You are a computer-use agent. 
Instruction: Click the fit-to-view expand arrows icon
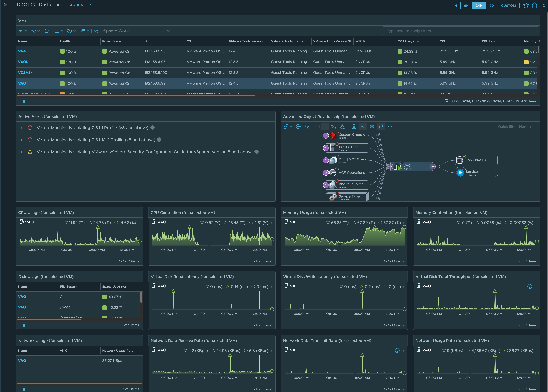click(x=372, y=127)
